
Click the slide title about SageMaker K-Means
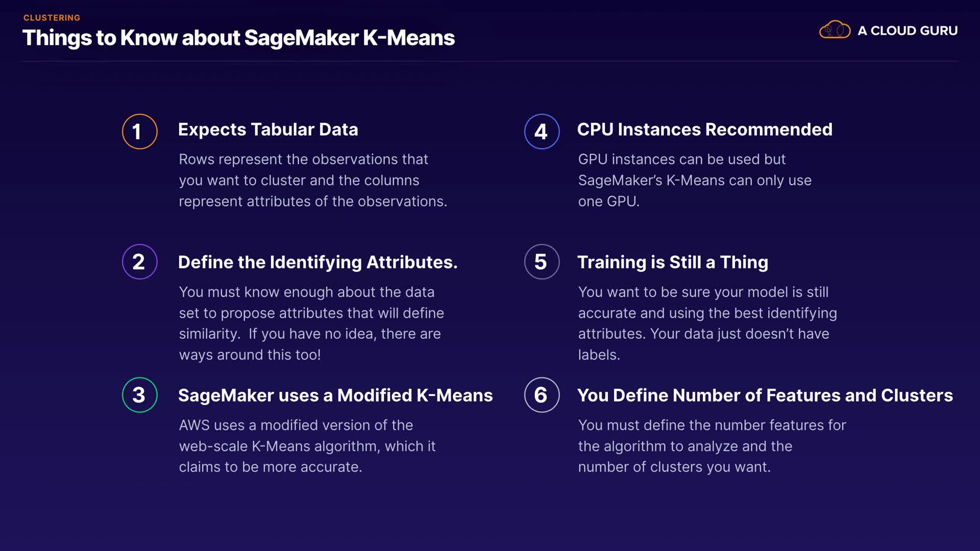(x=238, y=38)
